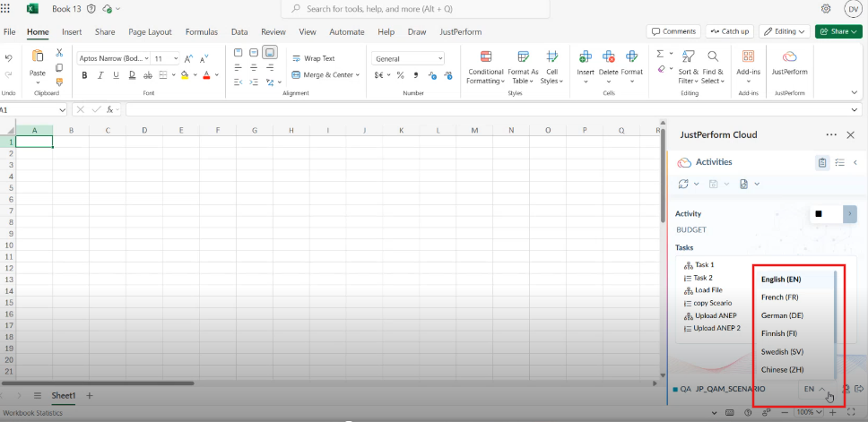Switch to the Formulas ribbon tab
868x422 pixels.
tap(201, 31)
